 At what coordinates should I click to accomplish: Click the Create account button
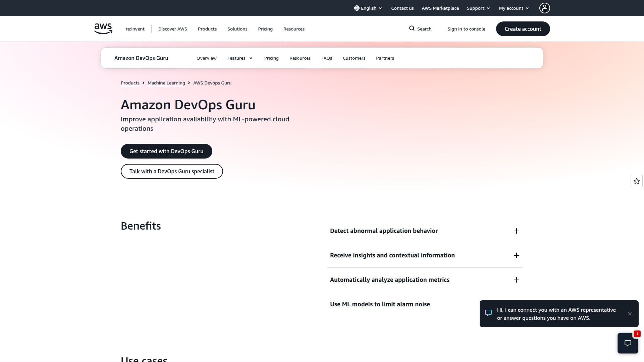[523, 29]
